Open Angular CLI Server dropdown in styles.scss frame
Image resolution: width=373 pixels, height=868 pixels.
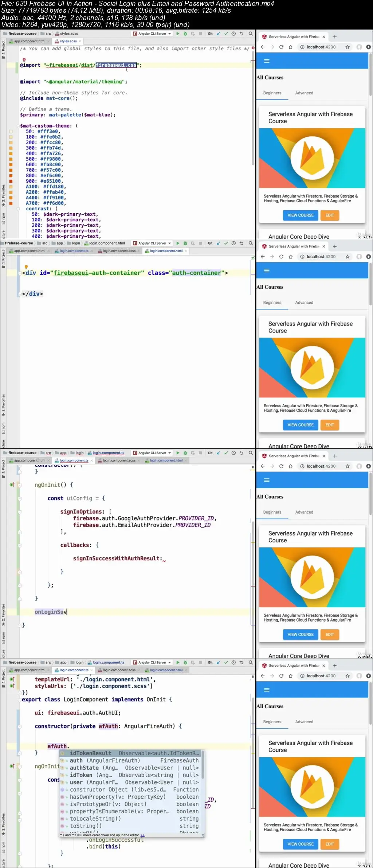pyautogui.click(x=152, y=34)
